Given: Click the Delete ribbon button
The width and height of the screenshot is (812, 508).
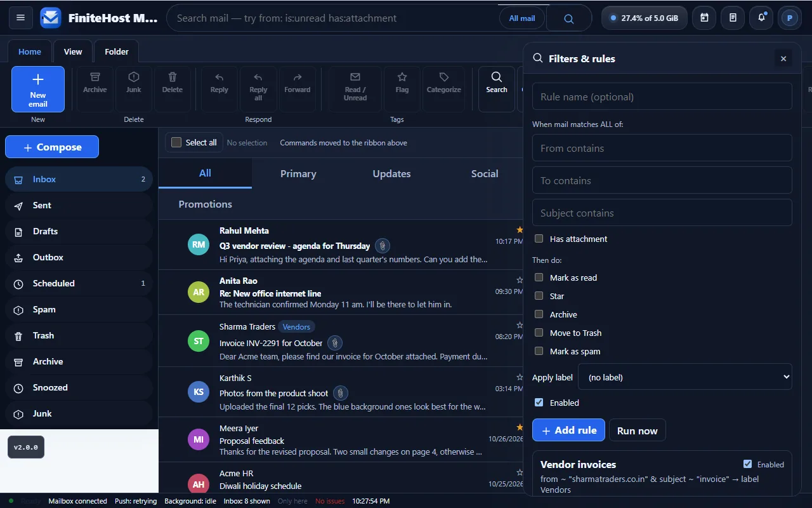Looking at the screenshot, I should 173,89.
